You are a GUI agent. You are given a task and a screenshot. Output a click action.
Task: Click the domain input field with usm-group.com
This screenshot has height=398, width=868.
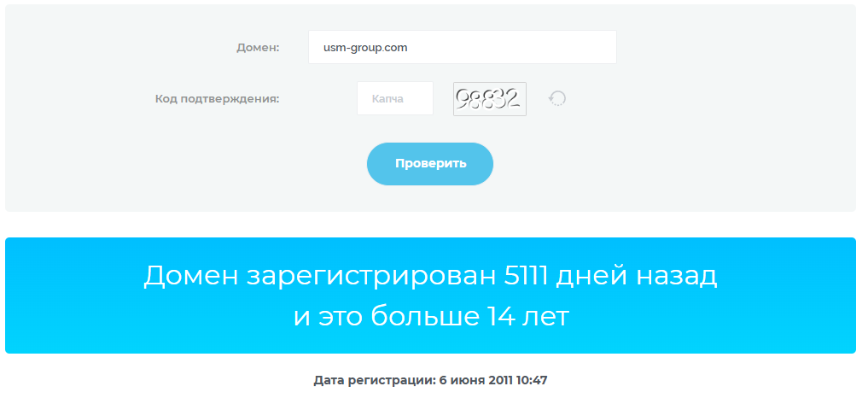(463, 47)
